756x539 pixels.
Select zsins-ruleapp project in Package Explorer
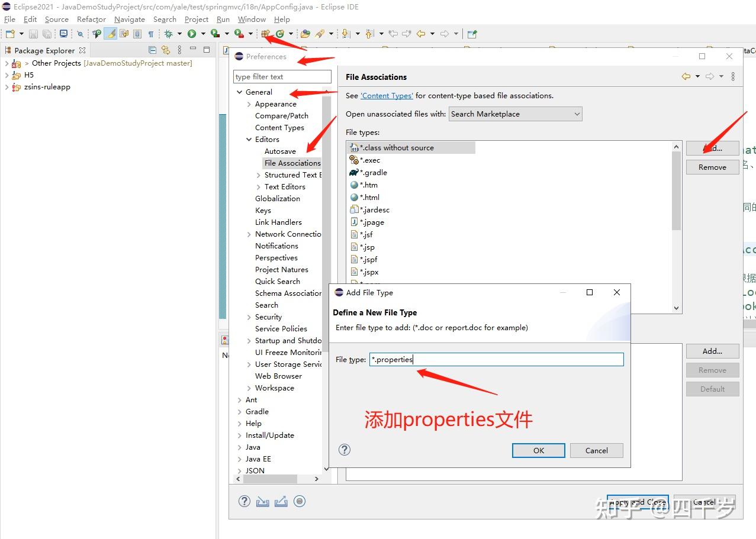[x=47, y=87]
